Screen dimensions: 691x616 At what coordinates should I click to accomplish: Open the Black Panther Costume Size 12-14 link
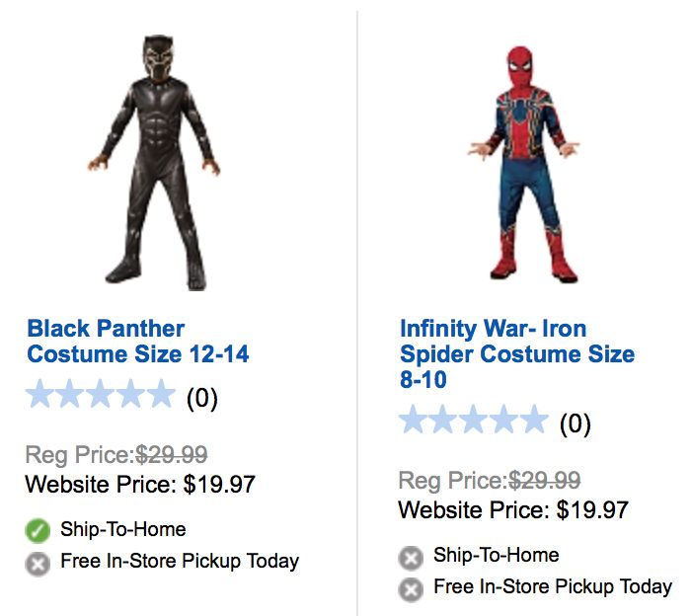pyautogui.click(x=138, y=341)
